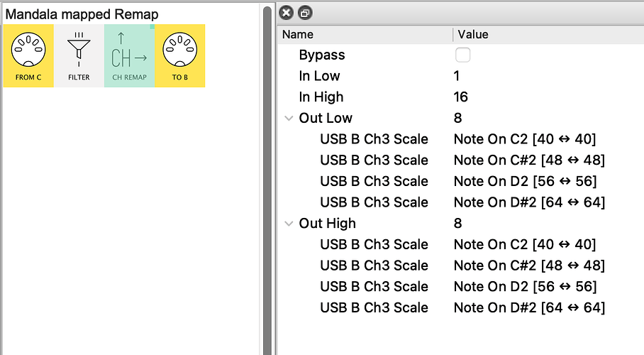
Task: Toggle the Bypass checkbox
Action: tap(462, 55)
